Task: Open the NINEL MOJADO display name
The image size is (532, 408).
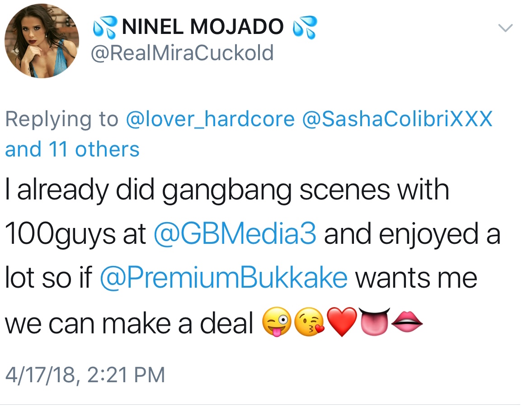Action: click(203, 28)
